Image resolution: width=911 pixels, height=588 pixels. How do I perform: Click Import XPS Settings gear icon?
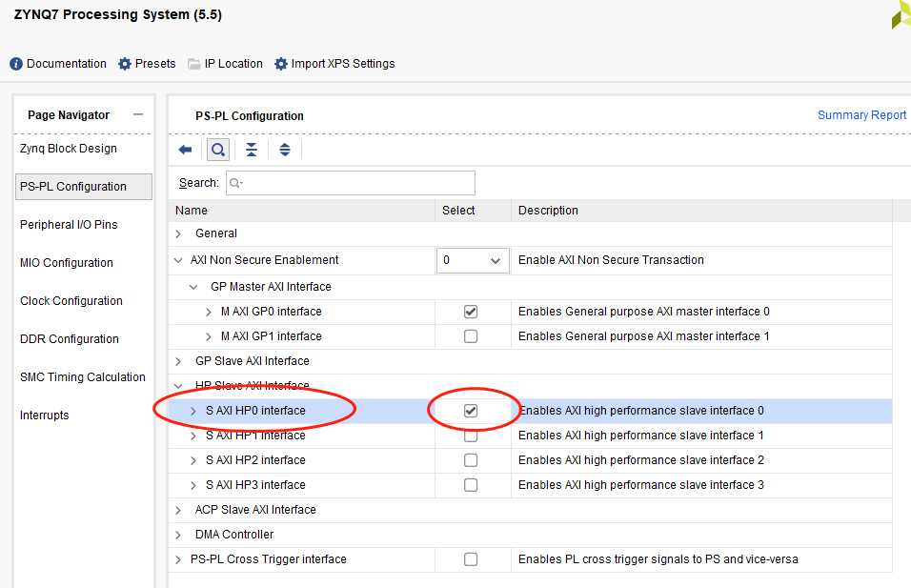pos(280,64)
